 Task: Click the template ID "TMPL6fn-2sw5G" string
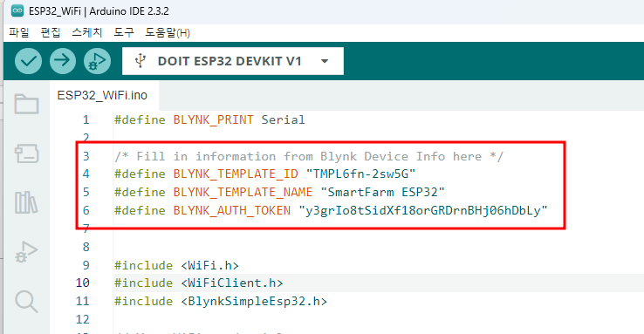pos(361,174)
